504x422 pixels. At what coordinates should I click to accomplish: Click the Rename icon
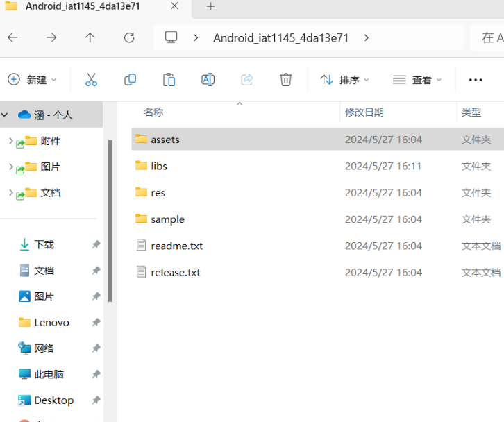click(208, 80)
